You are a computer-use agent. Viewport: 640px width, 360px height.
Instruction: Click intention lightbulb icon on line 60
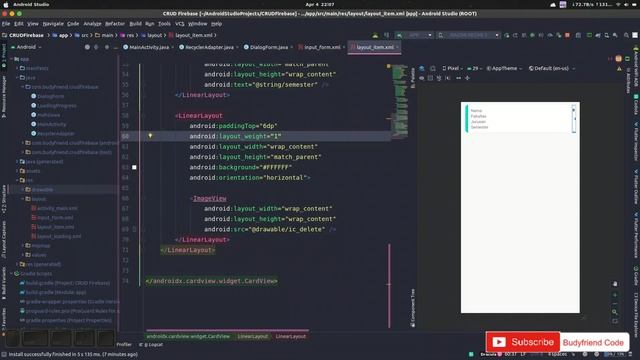tap(150, 136)
